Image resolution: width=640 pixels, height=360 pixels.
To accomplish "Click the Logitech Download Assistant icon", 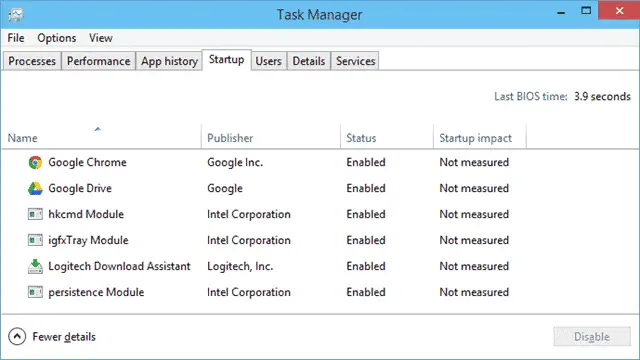I will (x=35, y=266).
